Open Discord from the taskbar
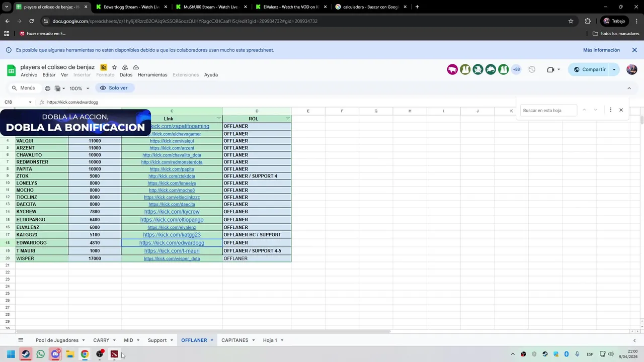 55,354
